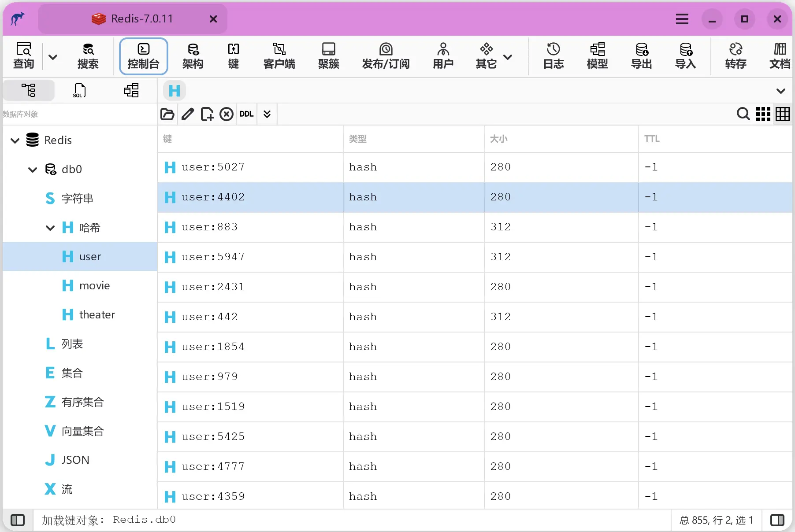
Task: Click the open key folder icon
Action: click(167, 114)
